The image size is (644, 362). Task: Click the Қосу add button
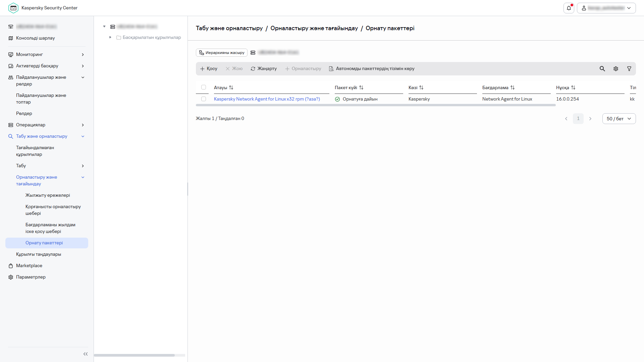tap(209, 69)
